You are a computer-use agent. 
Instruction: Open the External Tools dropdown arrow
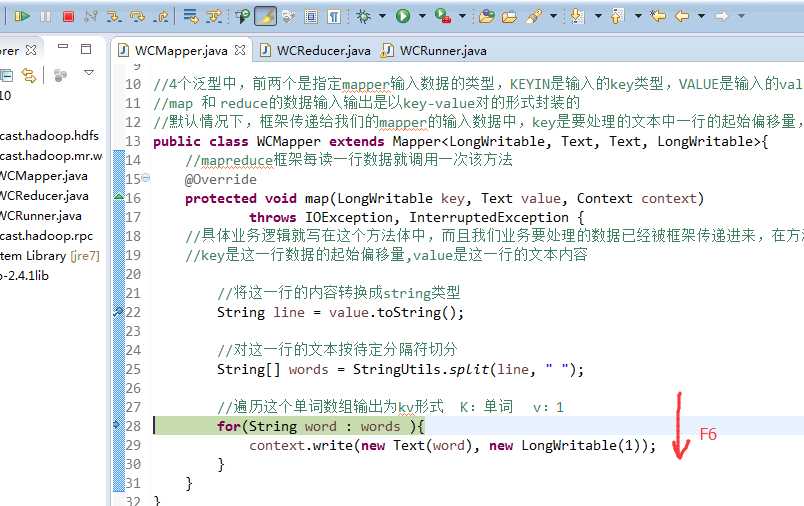[x=463, y=16]
